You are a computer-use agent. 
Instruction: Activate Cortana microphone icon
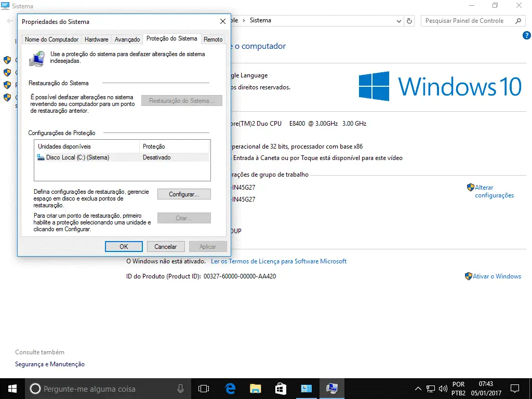click(x=180, y=389)
